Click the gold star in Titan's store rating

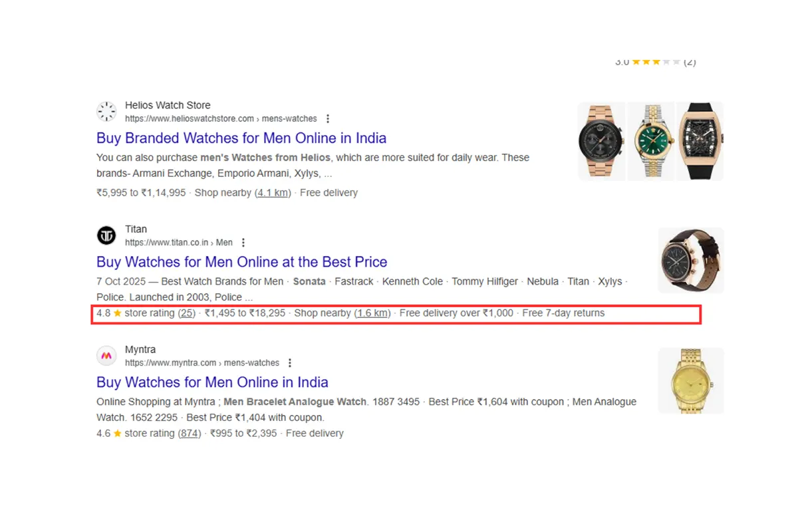(117, 313)
